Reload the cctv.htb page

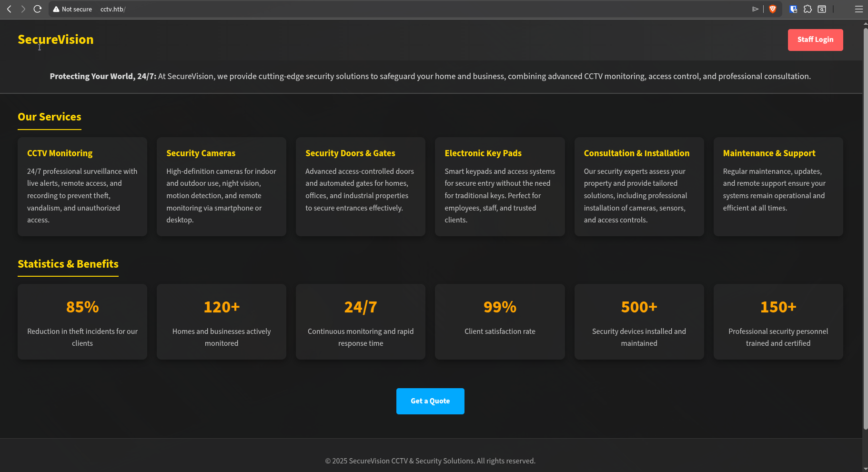38,9
